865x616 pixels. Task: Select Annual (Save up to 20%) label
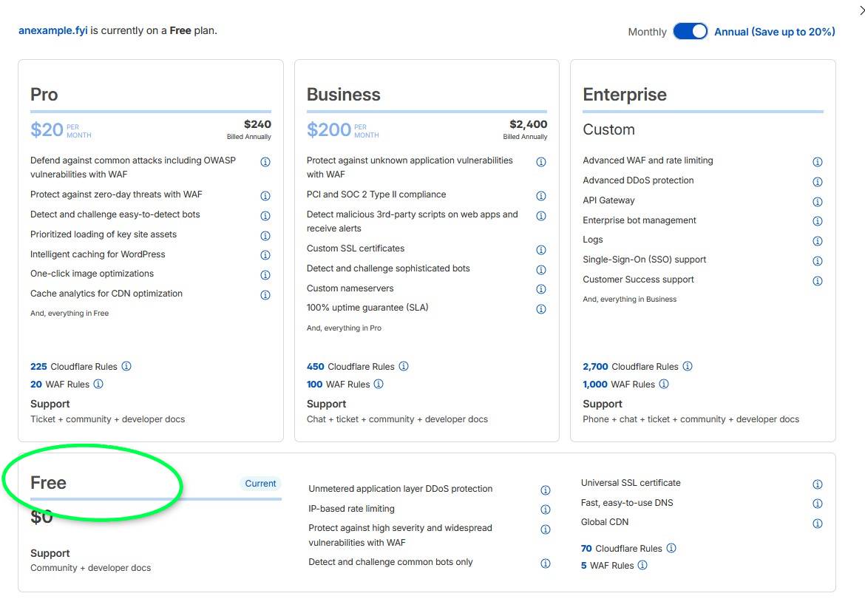click(x=774, y=32)
